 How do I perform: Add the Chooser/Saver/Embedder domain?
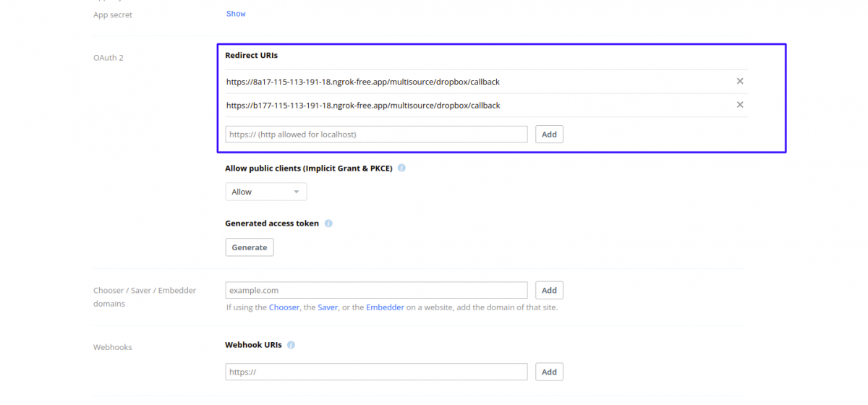(549, 290)
